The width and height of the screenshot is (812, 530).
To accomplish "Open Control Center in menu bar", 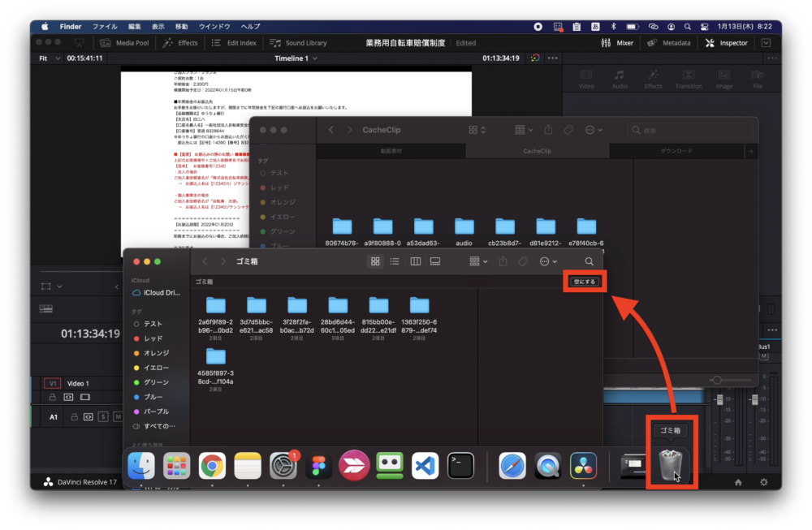I will (704, 27).
